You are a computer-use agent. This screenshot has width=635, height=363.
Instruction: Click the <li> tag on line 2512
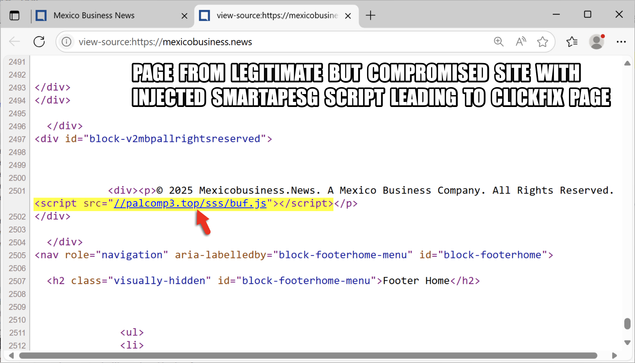point(132,345)
